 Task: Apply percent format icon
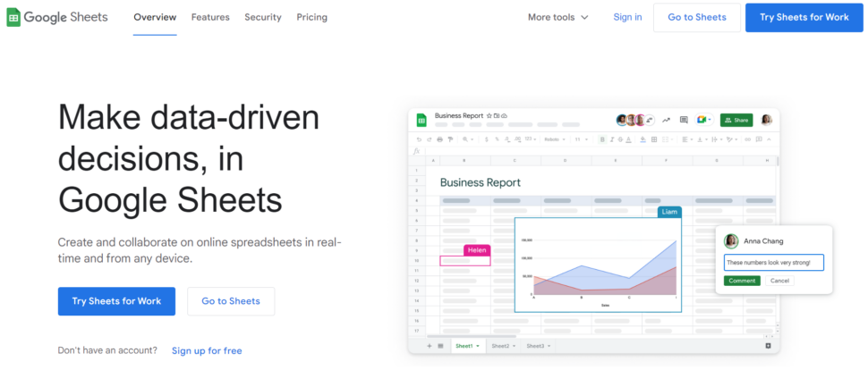click(498, 139)
